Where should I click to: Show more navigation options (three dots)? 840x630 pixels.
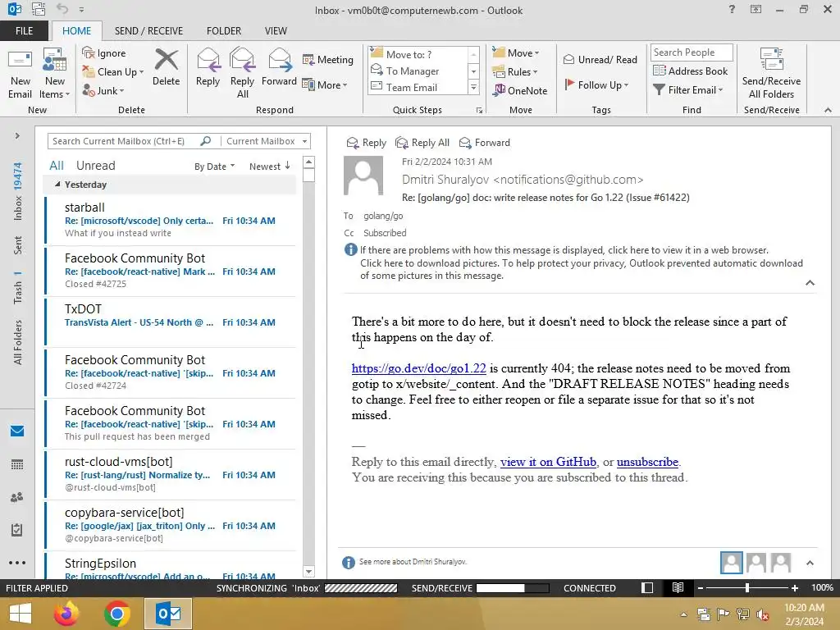pos(17,563)
